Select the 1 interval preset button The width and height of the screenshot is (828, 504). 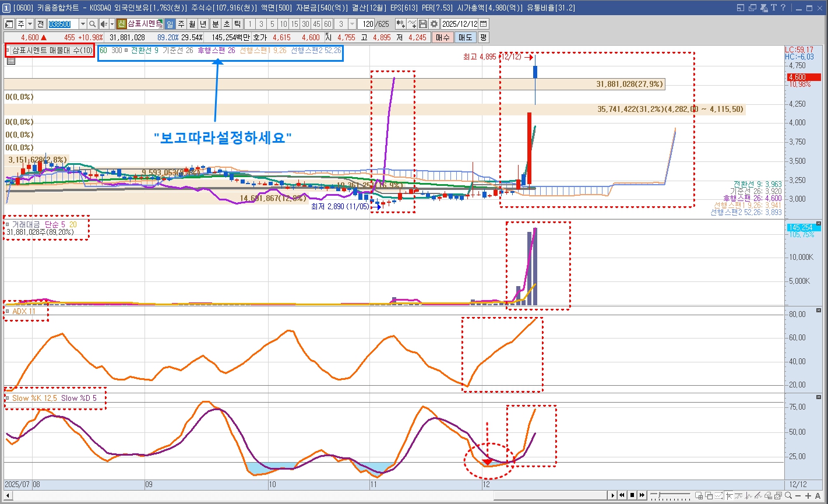(x=249, y=24)
